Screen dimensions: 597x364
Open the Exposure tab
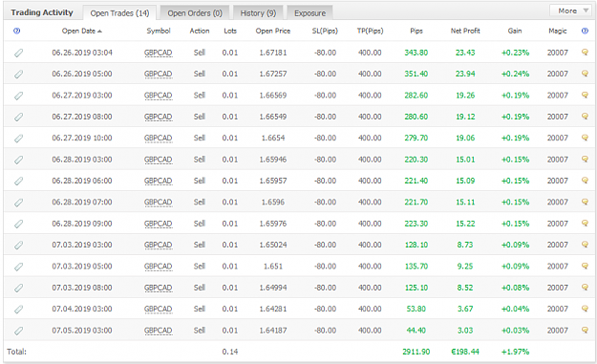[309, 13]
